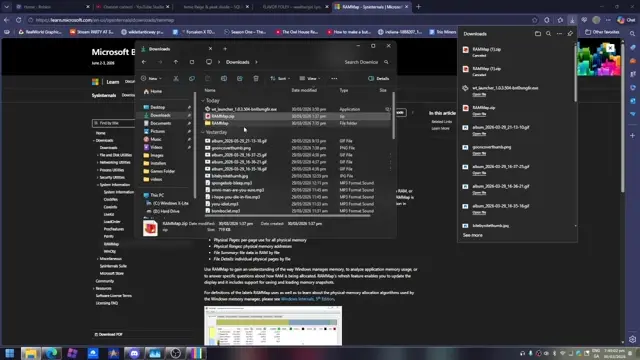Screen dimensions: 640x360
Task: Click Edge toolbar Downloads icon
Action: point(572,20)
